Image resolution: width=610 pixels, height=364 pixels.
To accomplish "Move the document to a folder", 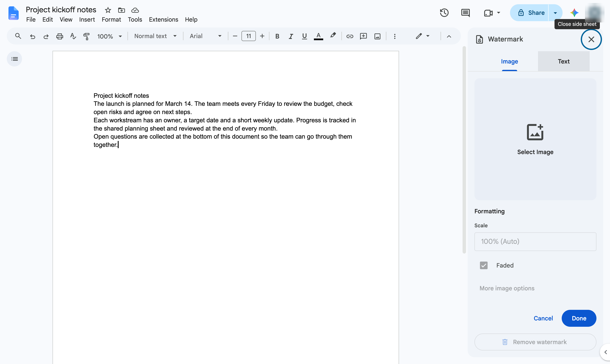I will (x=122, y=10).
